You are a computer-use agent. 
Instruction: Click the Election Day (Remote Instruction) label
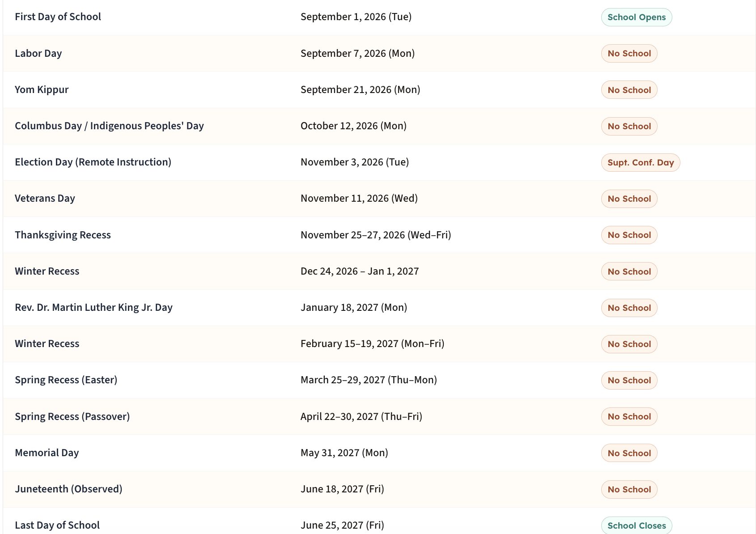coord(93,162)
